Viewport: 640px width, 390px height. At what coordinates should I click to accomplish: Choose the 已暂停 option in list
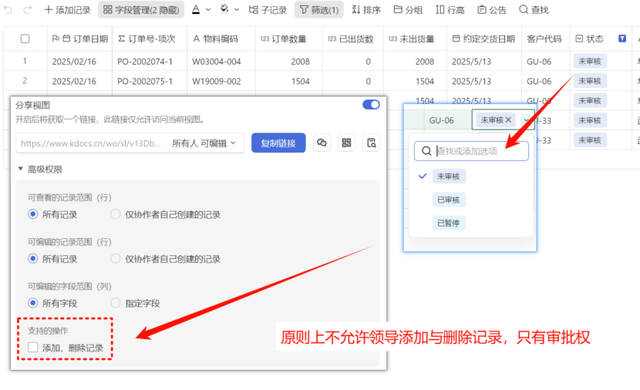(x=449, y=223)
